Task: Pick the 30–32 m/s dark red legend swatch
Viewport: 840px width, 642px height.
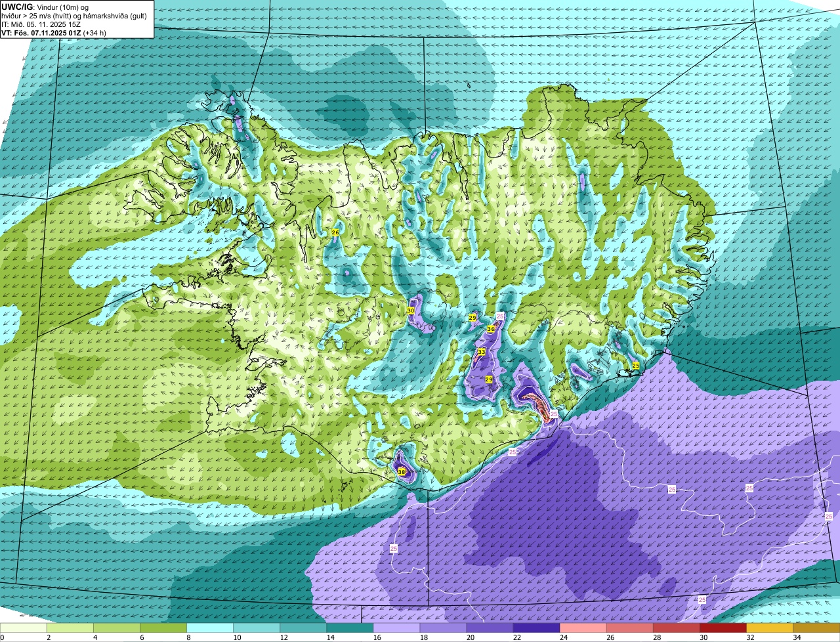Action: coord(723,628)
